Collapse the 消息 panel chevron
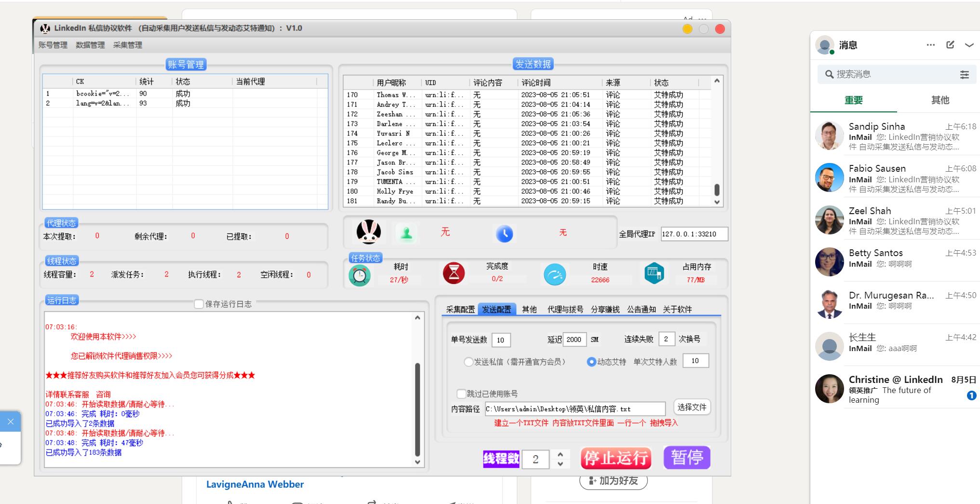The image size is (980, 504). click(x=969, y=45)
